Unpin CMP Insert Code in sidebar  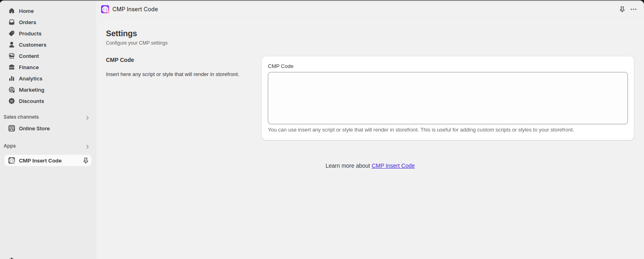85,160
